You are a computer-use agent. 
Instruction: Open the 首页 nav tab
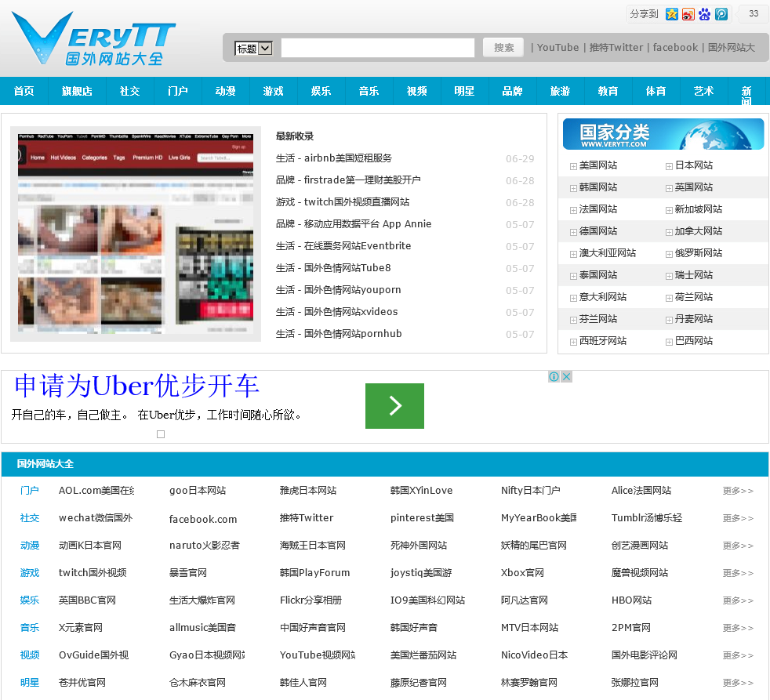[x=24, y=91]
